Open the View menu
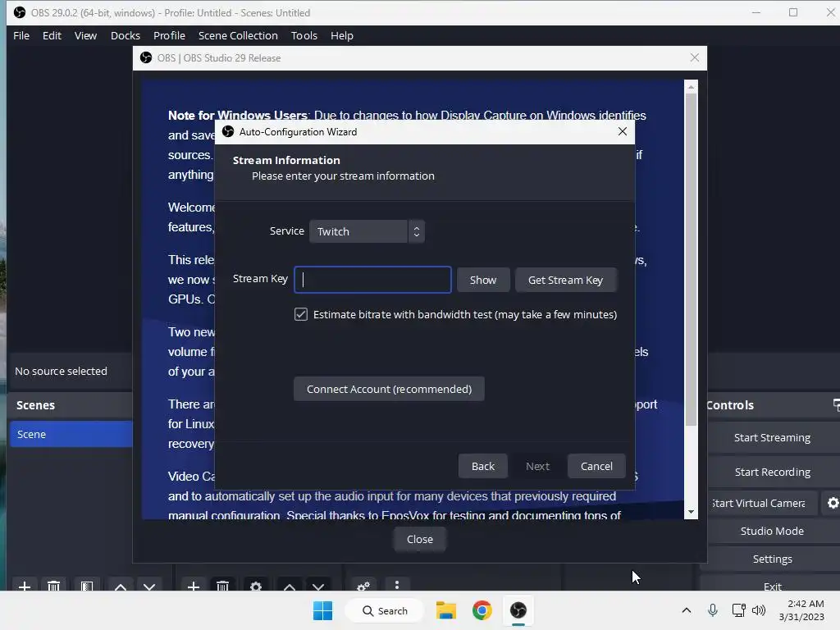The width and height of the screenshot is (840, 630). click(85, 36)
